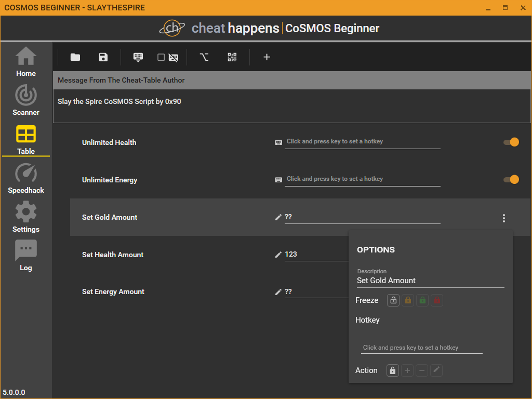Click the Set Energy Amount label
Image resolution: width=532 pixels, height=399 pixels.
(113, 292)
